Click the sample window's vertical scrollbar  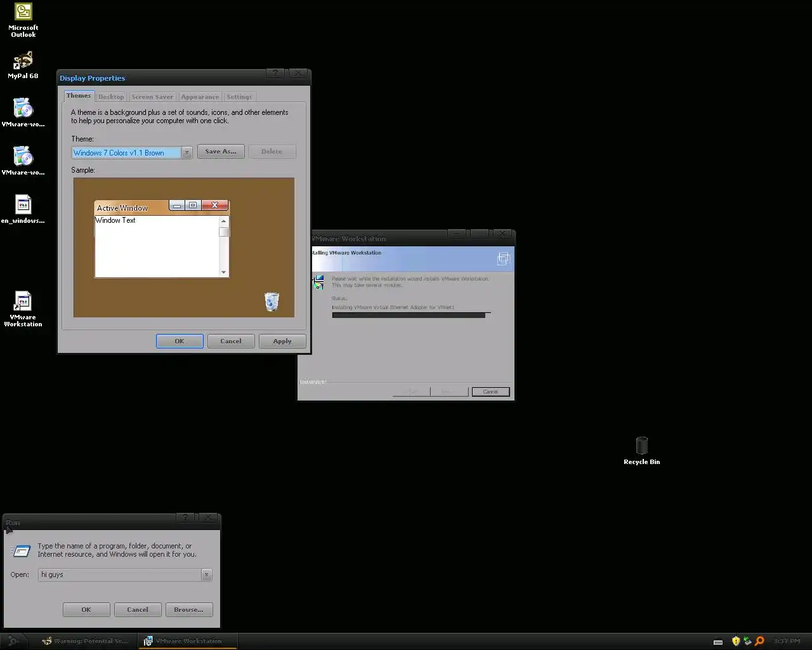[223, 246]
